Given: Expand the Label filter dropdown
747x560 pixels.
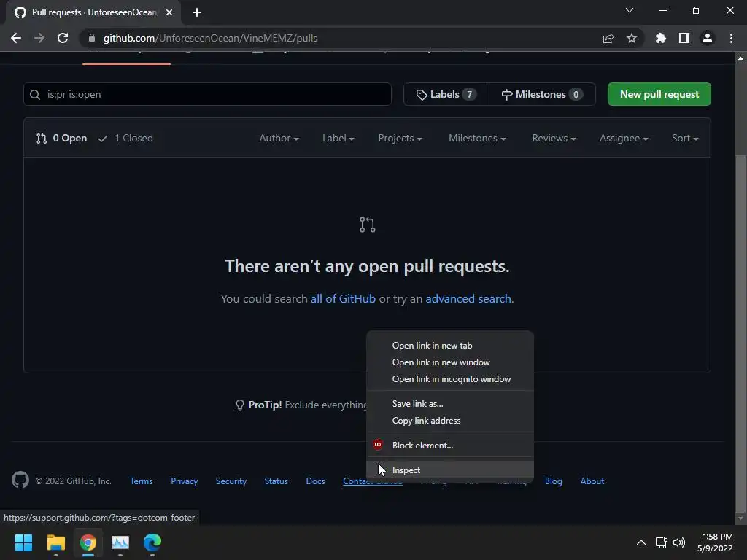Looking at the screenshot, I should pos(338,138).
